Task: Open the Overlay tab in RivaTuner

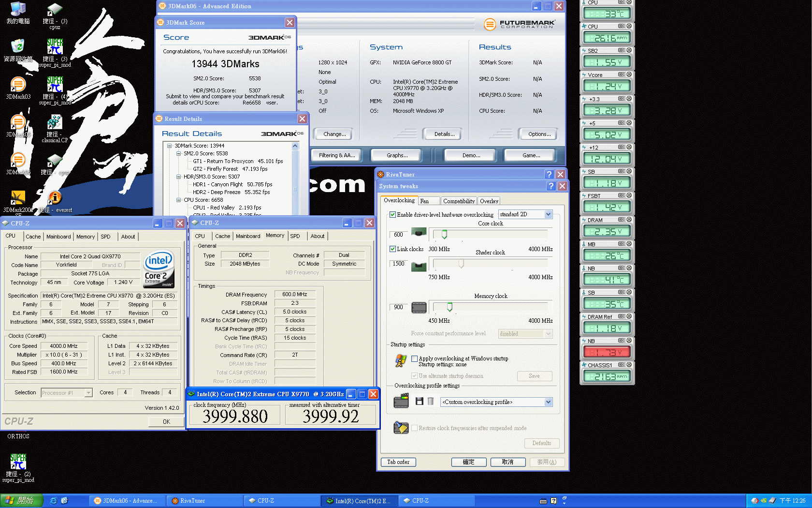Action: coord(489,201)
